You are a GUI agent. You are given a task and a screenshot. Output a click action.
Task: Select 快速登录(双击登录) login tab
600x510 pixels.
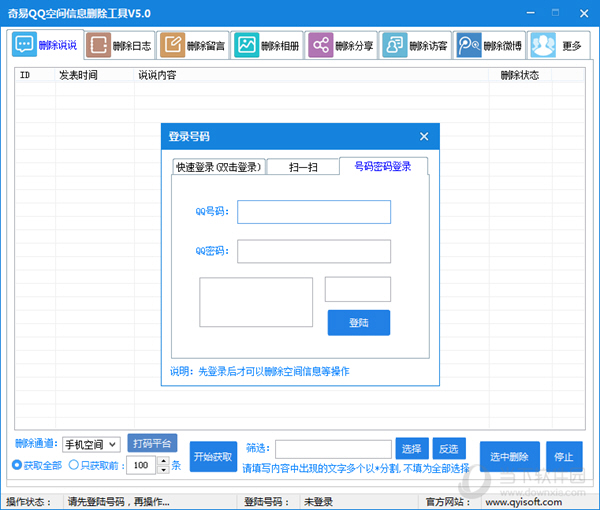point(219,167)
